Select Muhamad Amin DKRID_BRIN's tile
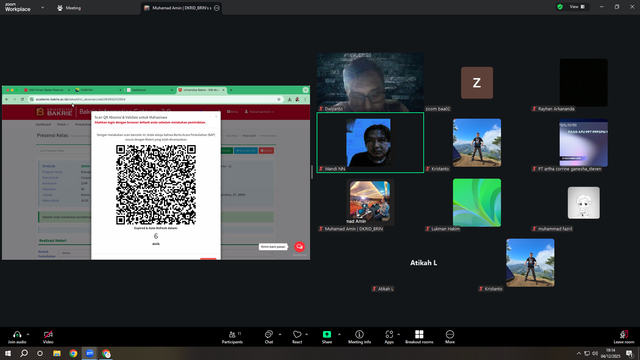Viewport: 640px width, 360px height. coord(370,203)
